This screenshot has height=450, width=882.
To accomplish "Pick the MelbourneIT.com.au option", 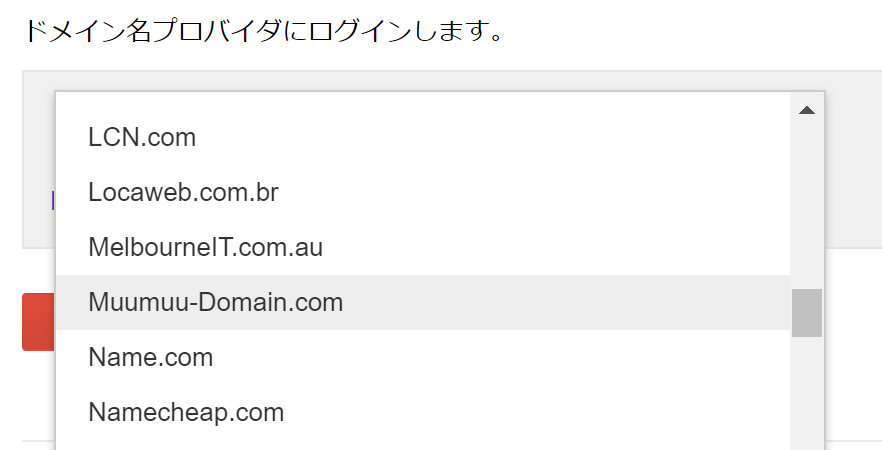I will point(205,247).
